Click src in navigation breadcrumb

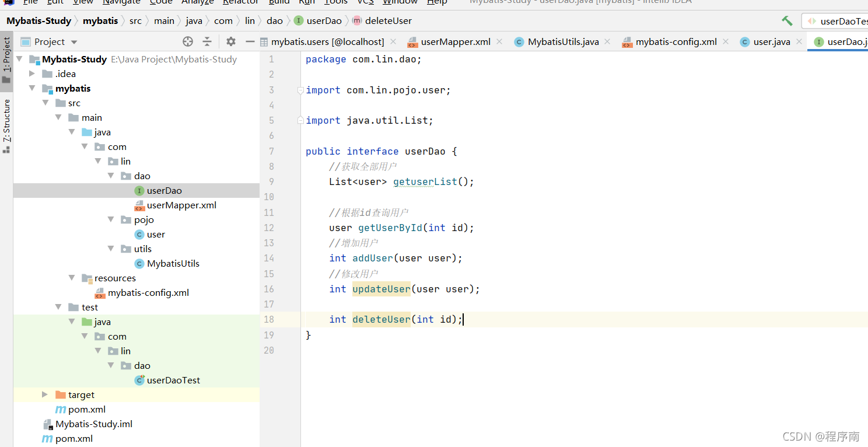tap(135, 21)
